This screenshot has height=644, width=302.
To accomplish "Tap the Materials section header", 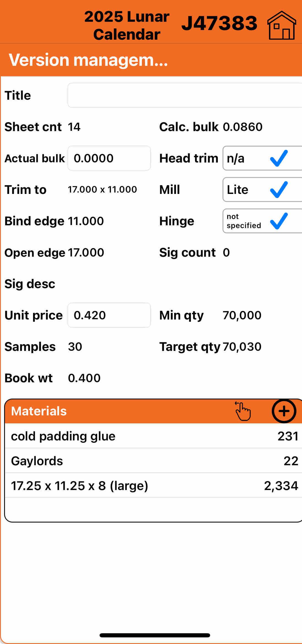I will 110,411.
